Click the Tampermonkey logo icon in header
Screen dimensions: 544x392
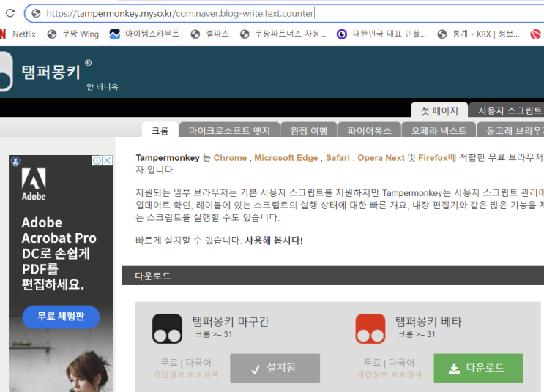tap(7, 72)
